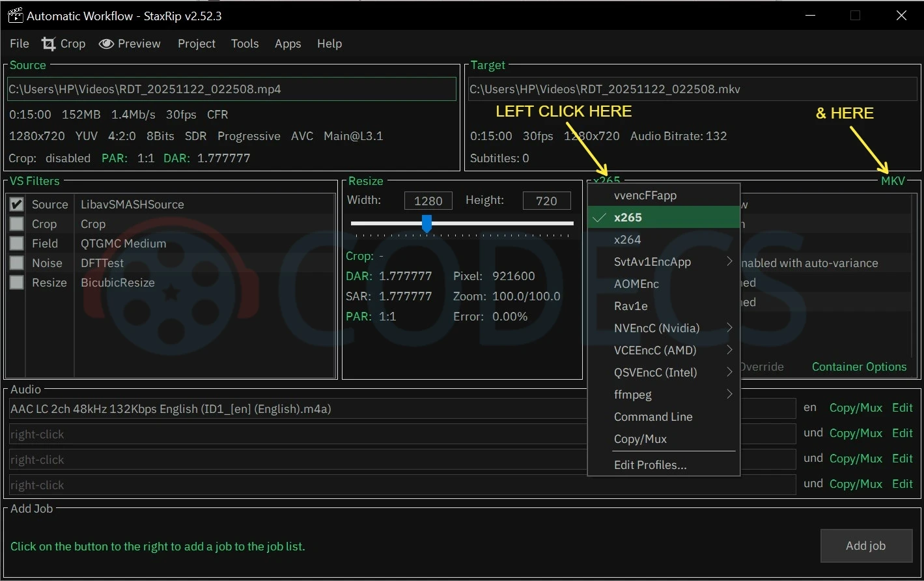Click the PAR: label in Source panel
924x581 pixels.
pos(114,158)
